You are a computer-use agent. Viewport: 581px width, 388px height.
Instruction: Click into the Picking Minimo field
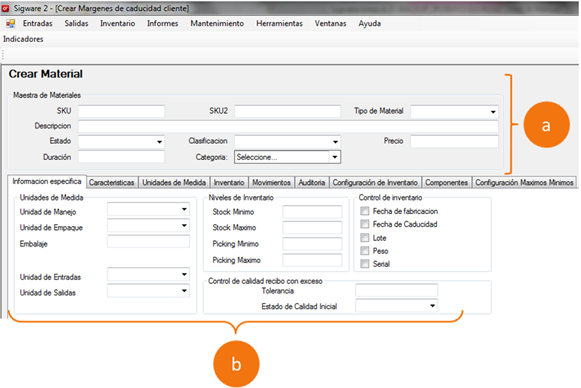tap(312, 244)
